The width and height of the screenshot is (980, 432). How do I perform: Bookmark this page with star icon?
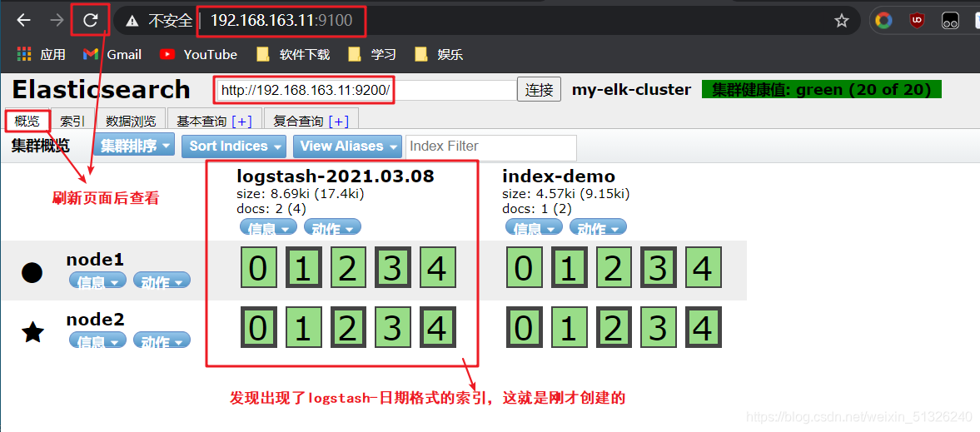(x=842, y=21)
